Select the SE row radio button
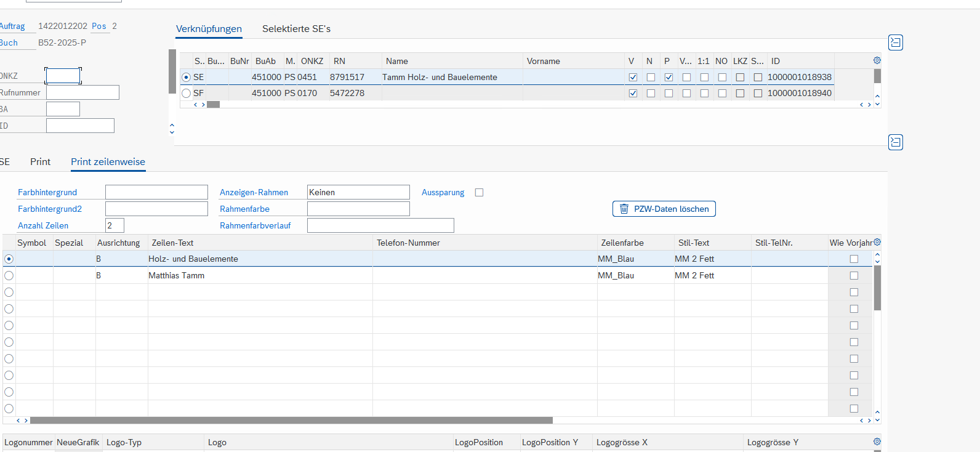Screen dimensions: 980x452 (x=186, y=77)
